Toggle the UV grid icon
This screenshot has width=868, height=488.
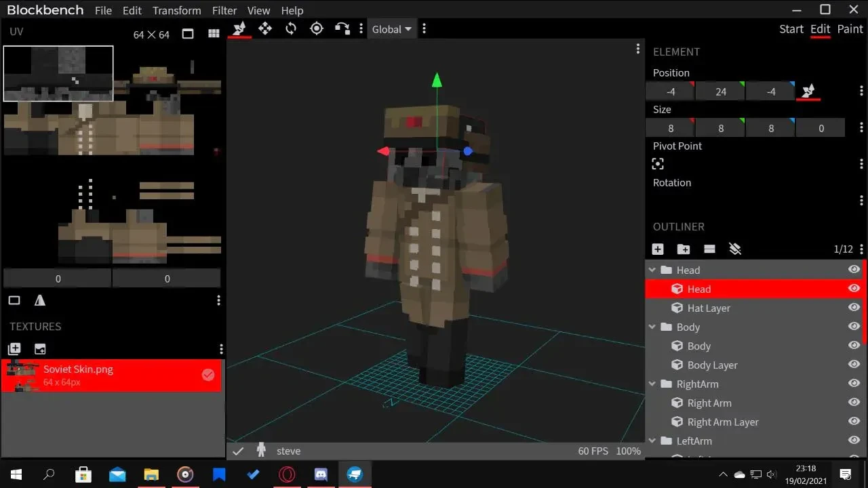[x=214, y=34]
